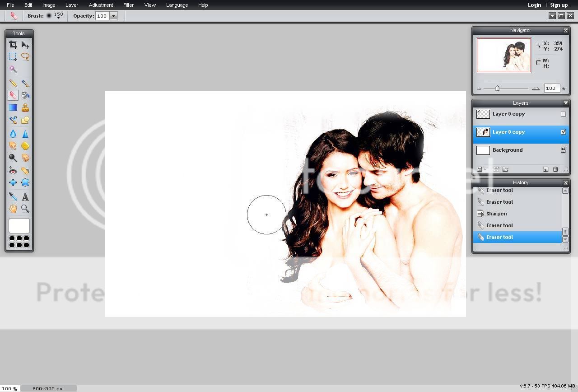This screenshot has height=392, width=578.
Task: Select the Clone Stamp tool
Action: [x=25, y=107]
